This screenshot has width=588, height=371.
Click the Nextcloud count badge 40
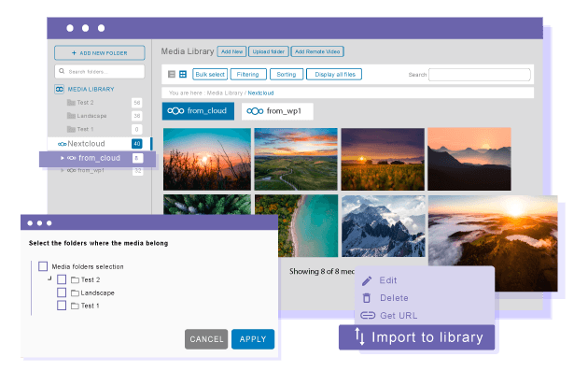(137, 143)
